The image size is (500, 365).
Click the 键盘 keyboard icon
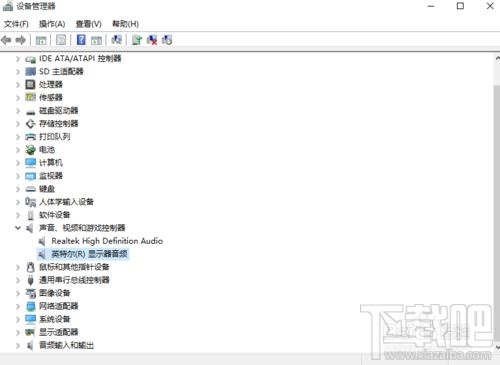[x=30, y=189]
